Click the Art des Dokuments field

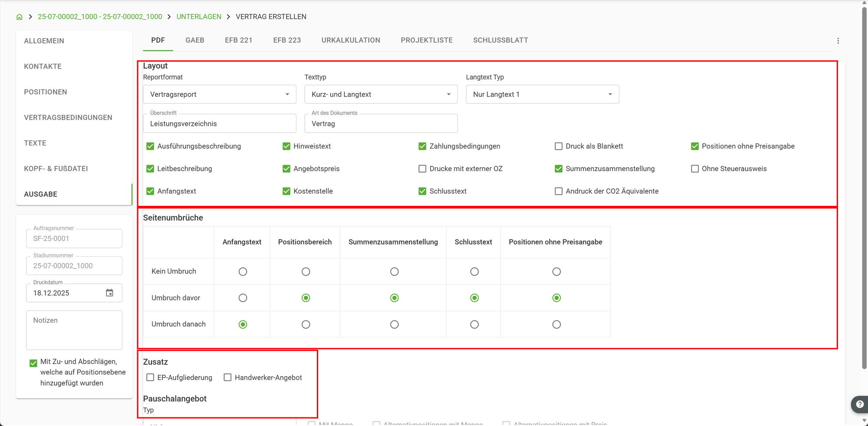(x=381, y=124)
